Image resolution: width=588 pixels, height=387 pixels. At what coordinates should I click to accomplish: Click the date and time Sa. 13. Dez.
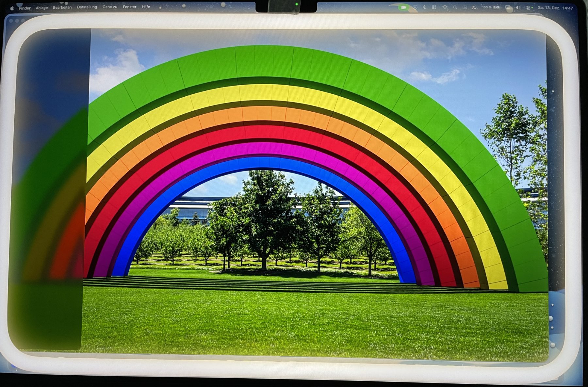555,8
